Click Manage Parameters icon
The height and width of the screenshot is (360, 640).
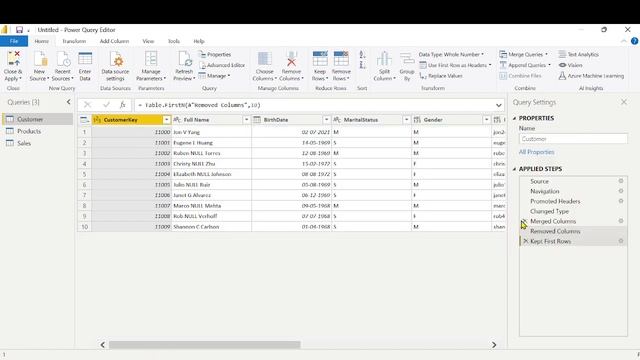coord(151,59)
